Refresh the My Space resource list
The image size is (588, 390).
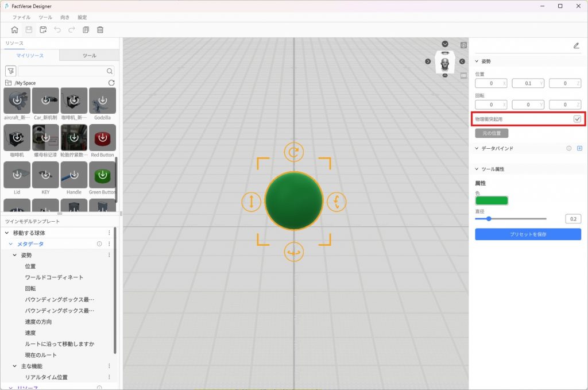click(111, 83)
